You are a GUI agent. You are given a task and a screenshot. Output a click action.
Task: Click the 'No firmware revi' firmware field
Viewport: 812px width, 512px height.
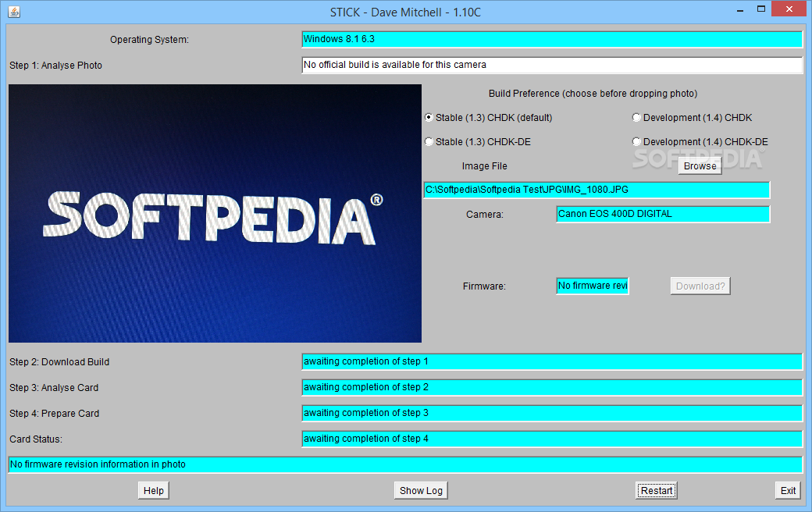pyautogui.click(x=593, y=286)
